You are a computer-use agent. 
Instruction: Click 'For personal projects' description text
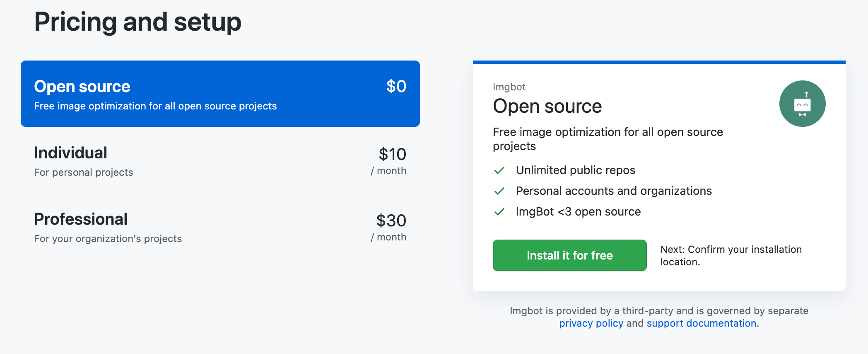click(x=84, y=172)
